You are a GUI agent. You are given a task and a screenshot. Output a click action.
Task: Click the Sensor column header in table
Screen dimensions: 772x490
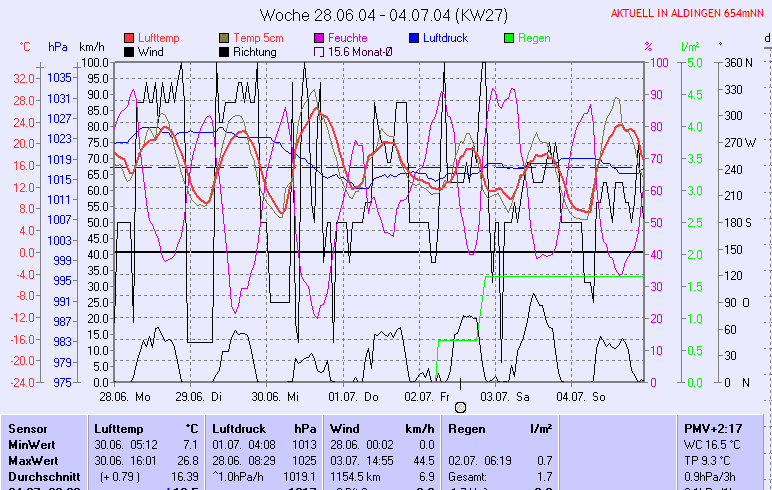coord(28,428)
